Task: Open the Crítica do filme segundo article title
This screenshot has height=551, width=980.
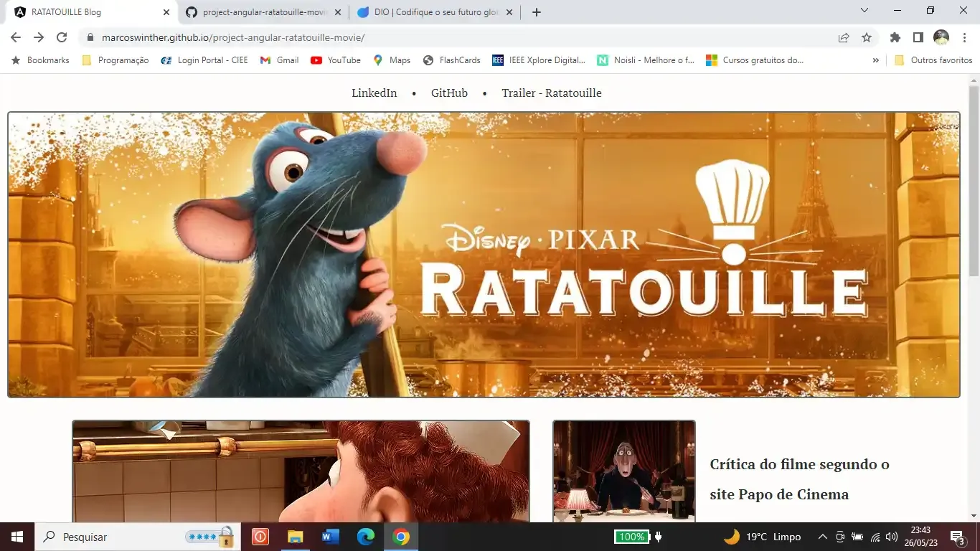Action: pyautogui.click(x=800, y=479)
